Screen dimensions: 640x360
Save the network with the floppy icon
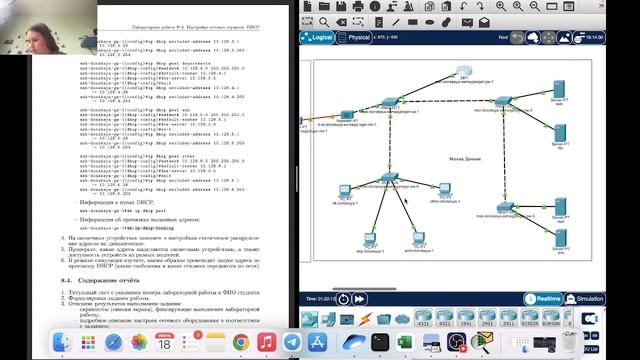coord(341,6)
